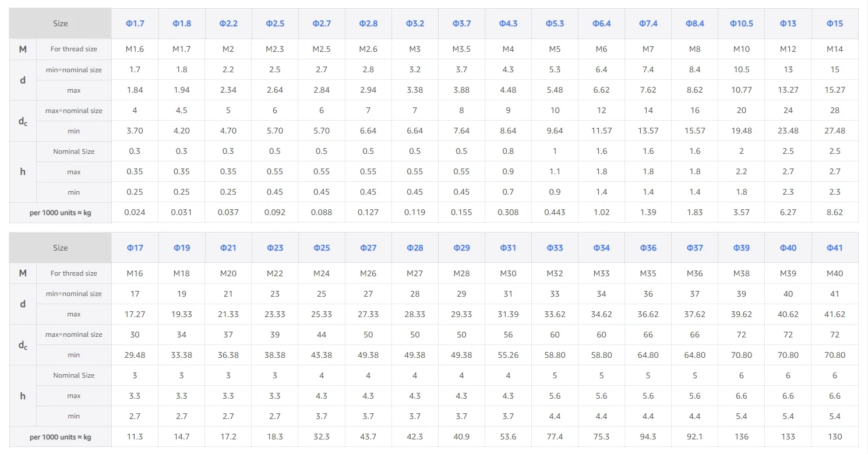Screen dimensions: 868x454
Task: Select the Φ36 size link
Action: coord(648,248)
